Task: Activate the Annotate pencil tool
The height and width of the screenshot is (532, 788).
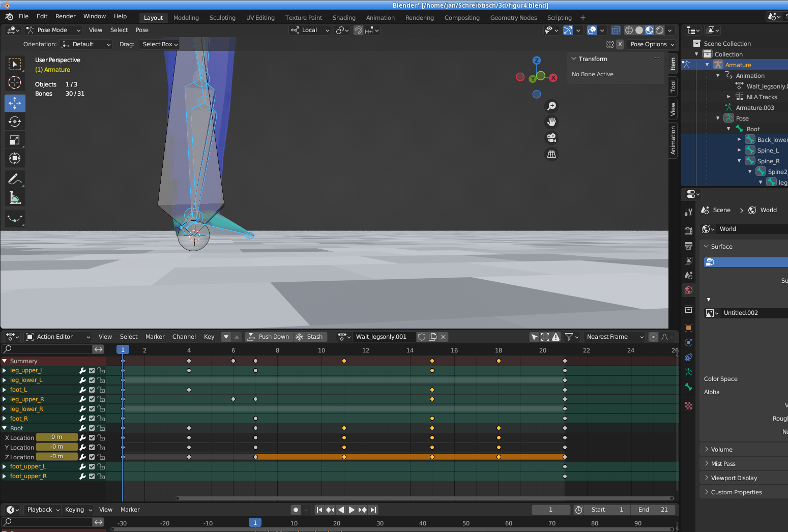Action: coord(15,179)
